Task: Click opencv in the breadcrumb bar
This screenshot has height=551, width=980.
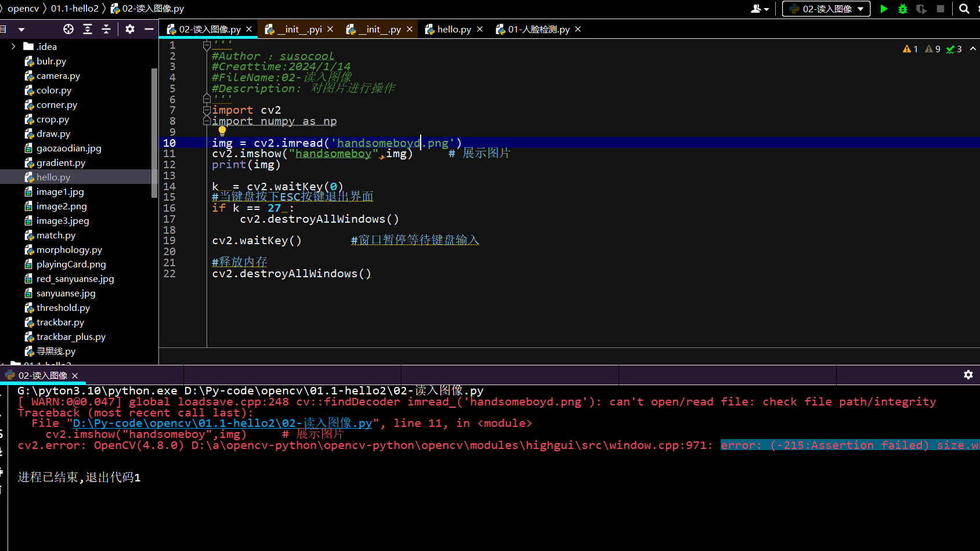Action: [x=23, y=8]
